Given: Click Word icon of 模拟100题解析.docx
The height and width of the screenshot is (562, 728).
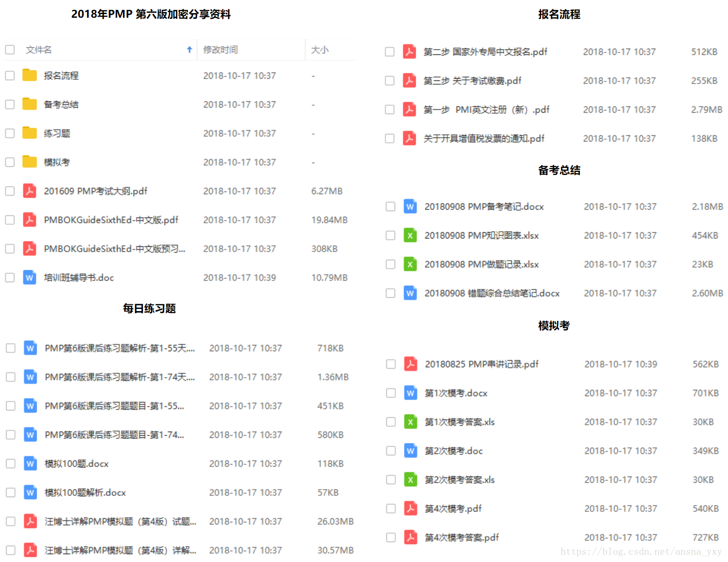Looking at the screenshot, I should point(31,492).
